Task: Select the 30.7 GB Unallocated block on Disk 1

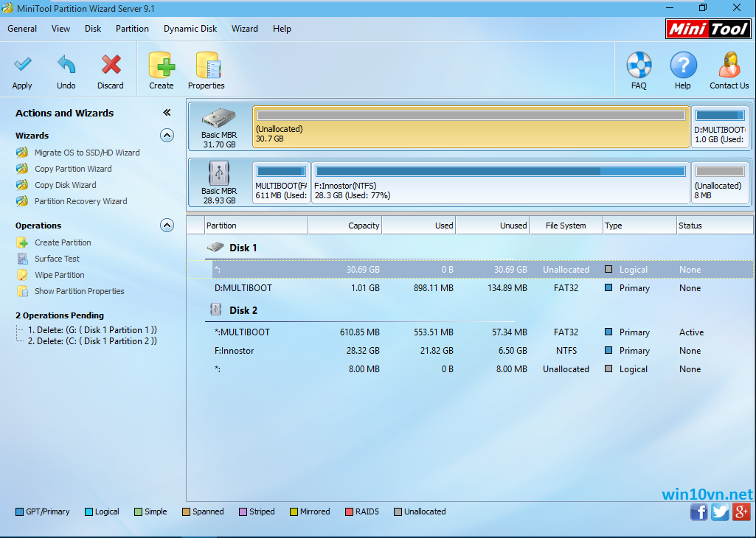Action: click(471, 127)
